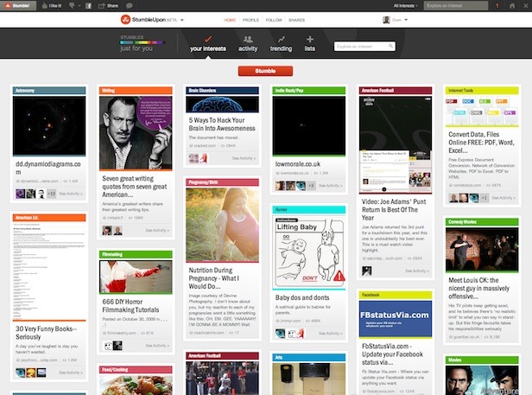Open 5 Ways To Hack Your Brain title

click(222, 124)
